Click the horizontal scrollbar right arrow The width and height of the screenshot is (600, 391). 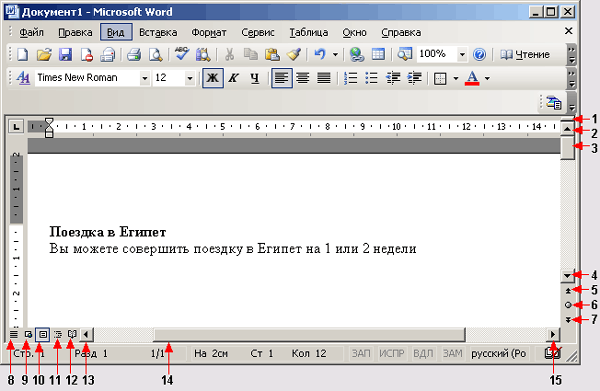[x=553, y=334]
